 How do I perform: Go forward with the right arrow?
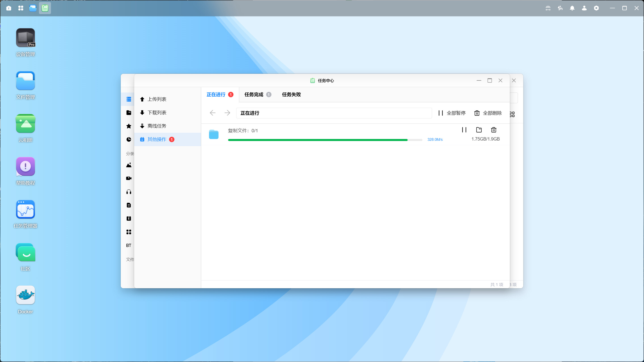point(227,113)
